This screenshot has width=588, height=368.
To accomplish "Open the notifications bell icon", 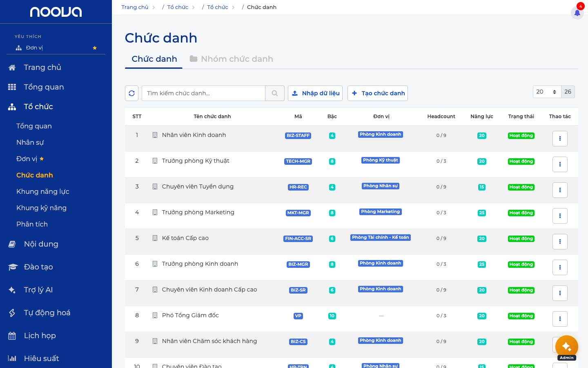I will click(x=577, y=13).
